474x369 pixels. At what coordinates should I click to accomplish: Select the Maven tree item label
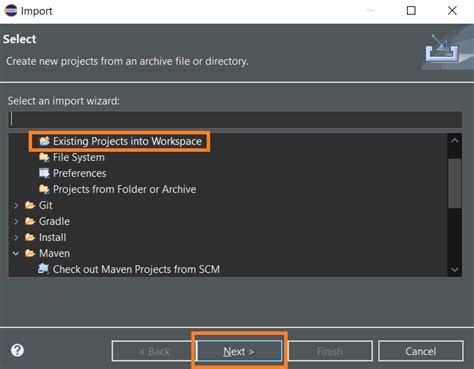pos(54,253)
